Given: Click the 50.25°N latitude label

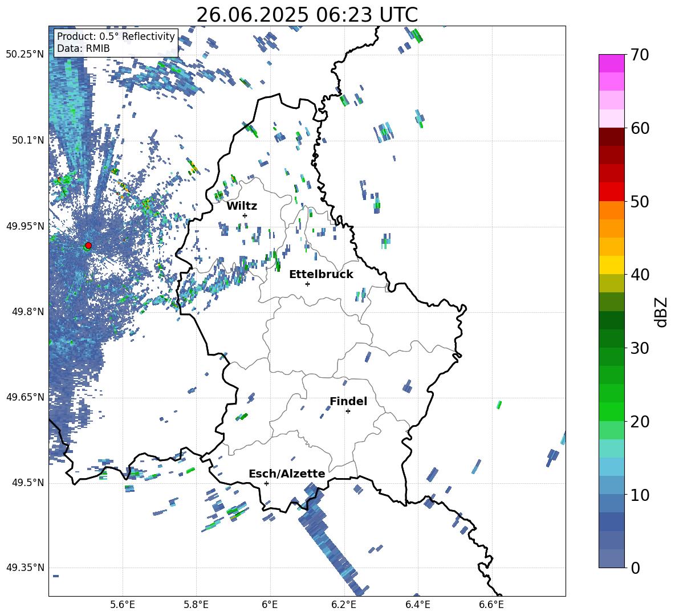Looking at the screenshot, I should click(25, 55).
